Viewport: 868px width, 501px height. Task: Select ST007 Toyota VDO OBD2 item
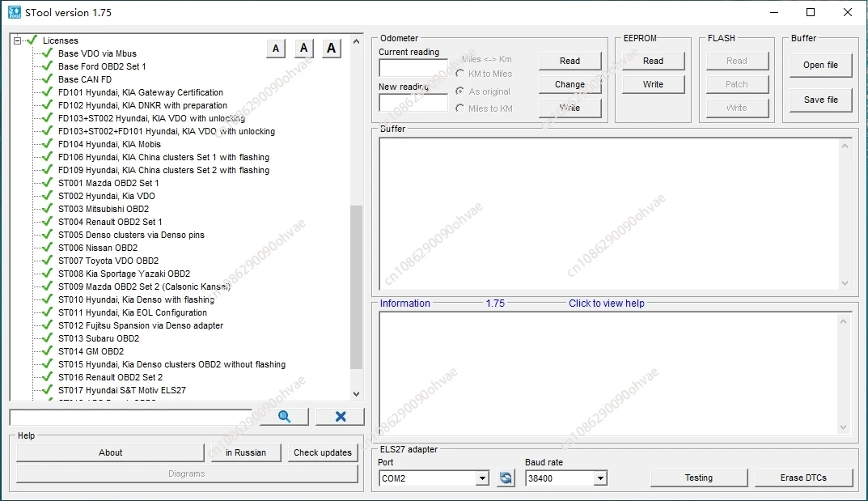click(x=108, y=261)
